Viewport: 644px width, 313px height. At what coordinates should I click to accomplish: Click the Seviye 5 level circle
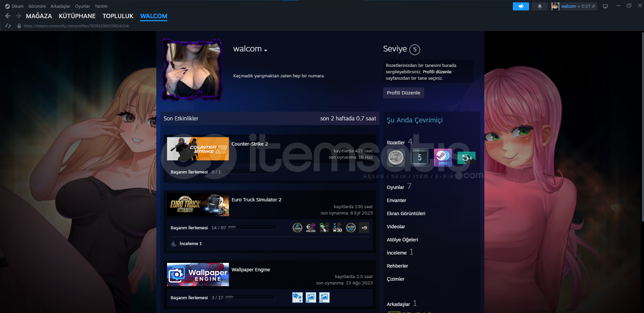tap(415, 50)
